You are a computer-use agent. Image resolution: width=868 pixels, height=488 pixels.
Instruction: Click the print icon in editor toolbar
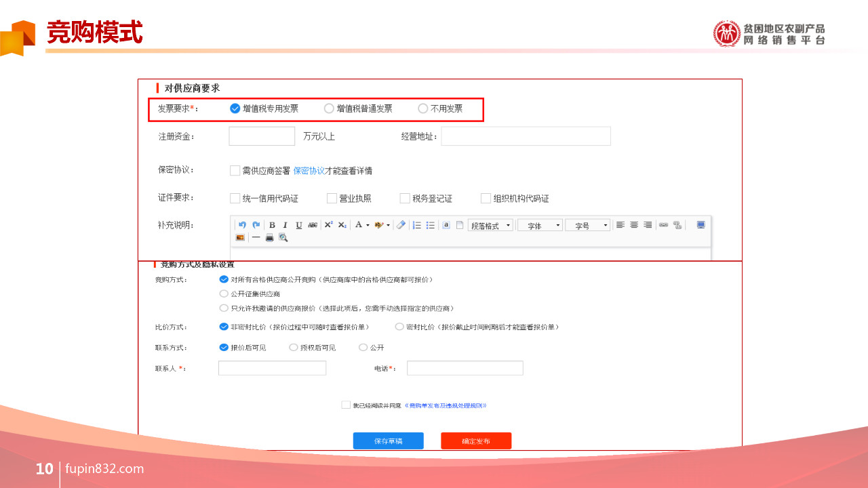[270, 237]
